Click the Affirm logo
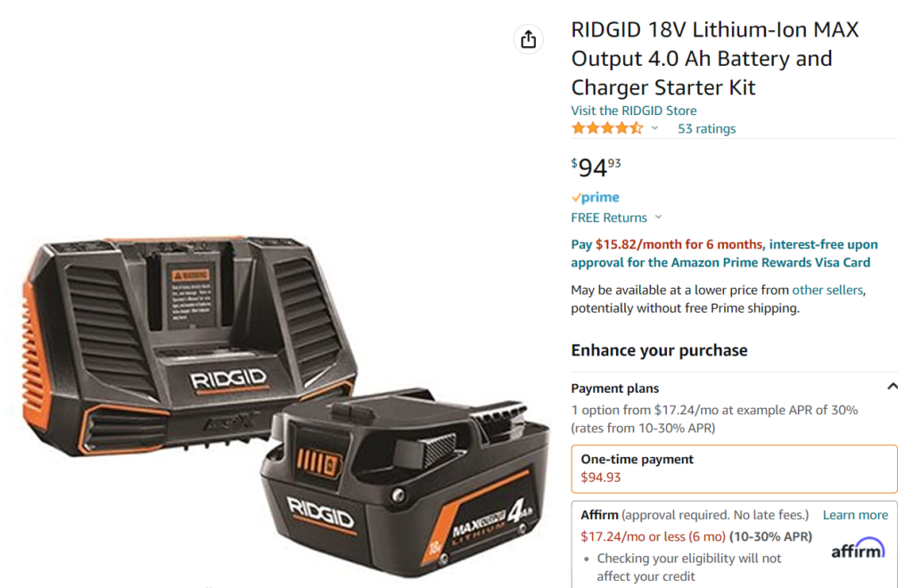The width and height of the screenshot is (913, 588). point(858,548)
